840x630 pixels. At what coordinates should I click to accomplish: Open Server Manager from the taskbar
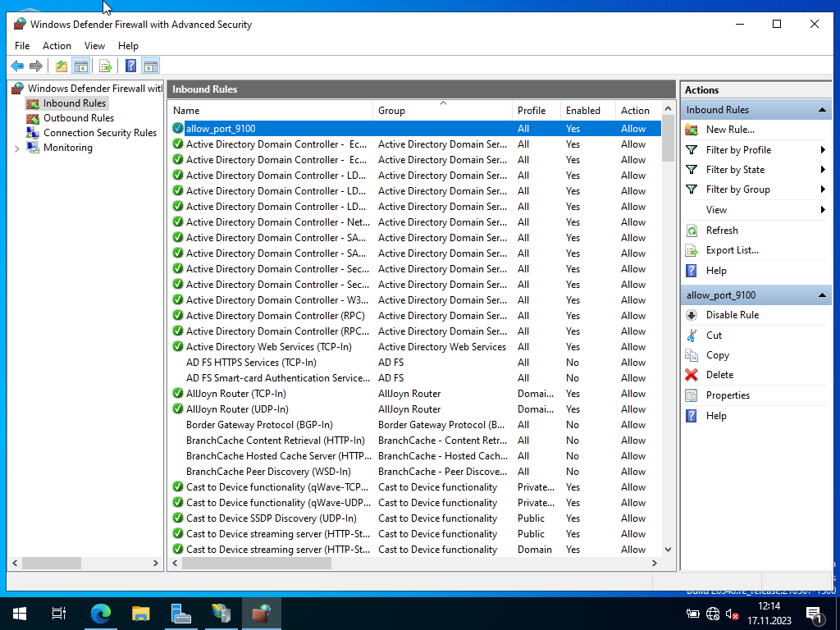[180, 614]
